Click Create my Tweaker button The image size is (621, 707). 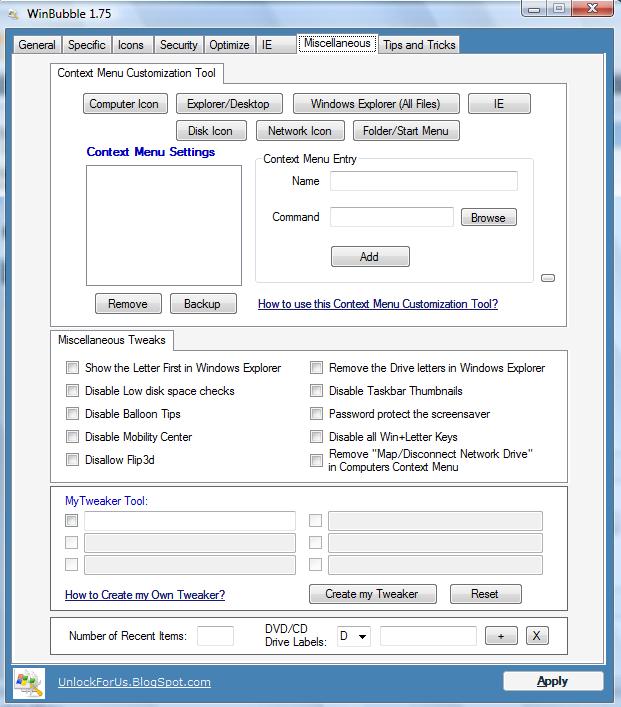pyautogui.click(x=373, y=594)
